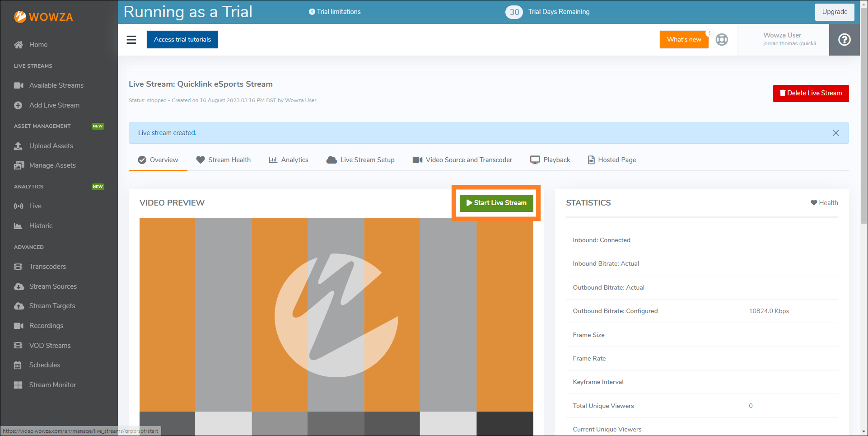The image size is (868, 436).
Task: Click Health heart link in Statistics
Action: pos(824,203)
